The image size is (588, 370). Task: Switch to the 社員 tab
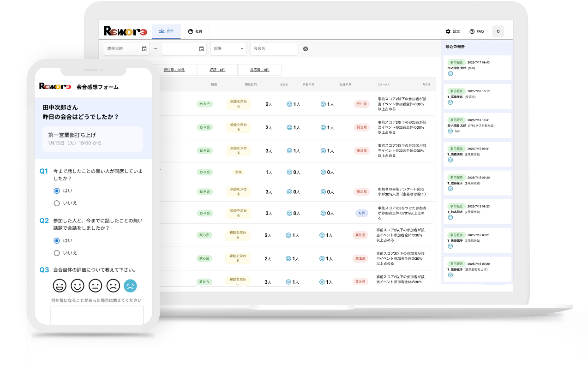(195, 31)
